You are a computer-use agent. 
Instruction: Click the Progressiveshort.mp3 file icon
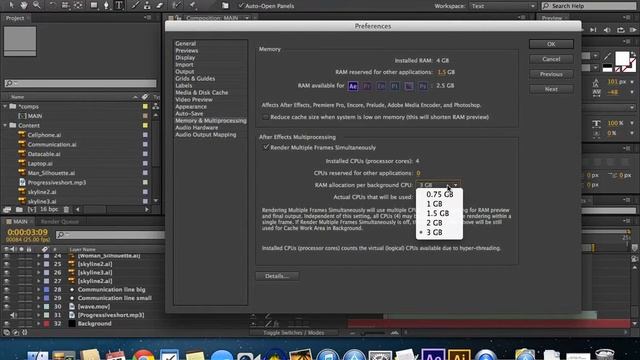tap(22, 182)
